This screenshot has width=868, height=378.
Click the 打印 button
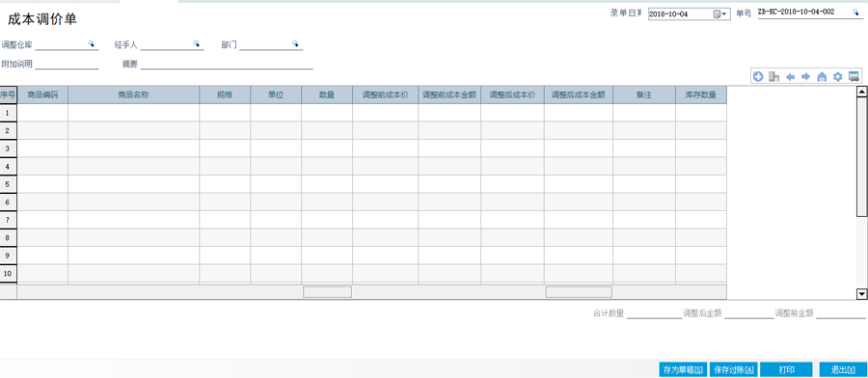[787, 369]
